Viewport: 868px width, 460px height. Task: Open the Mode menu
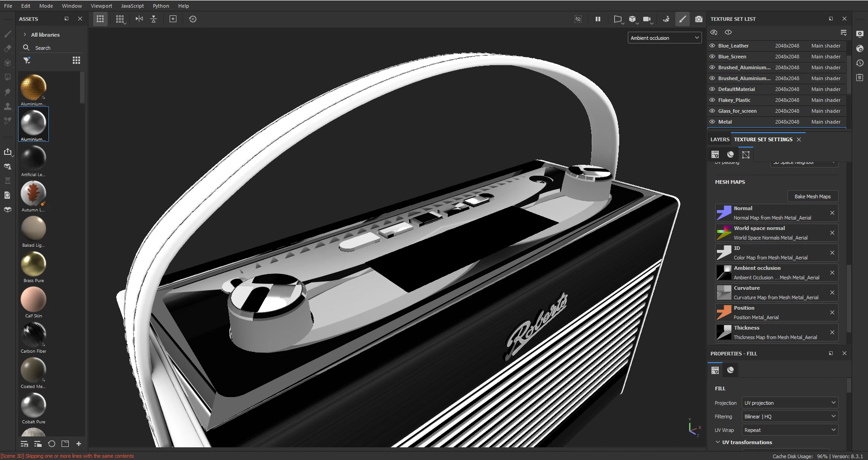46,6
